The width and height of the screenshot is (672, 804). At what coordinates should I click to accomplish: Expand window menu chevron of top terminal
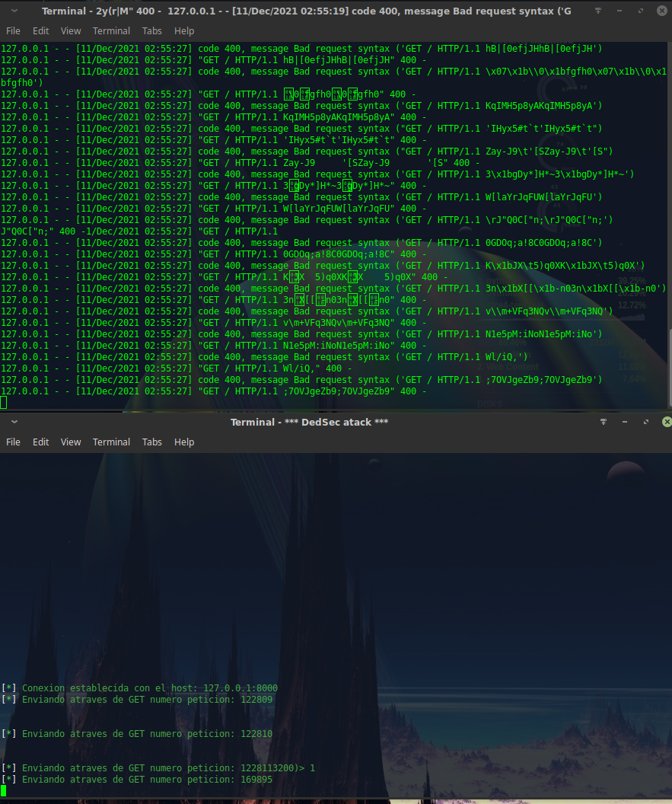pos(14,11)
